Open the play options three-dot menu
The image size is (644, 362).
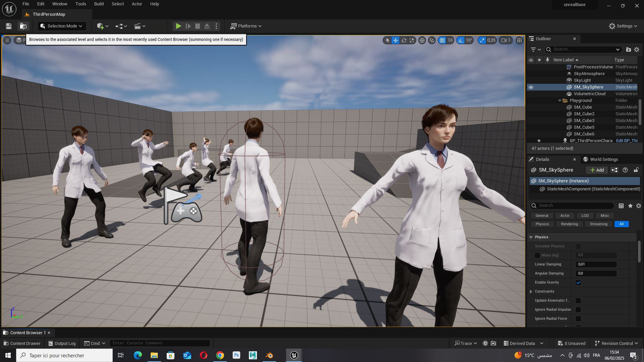coord(216,26)
